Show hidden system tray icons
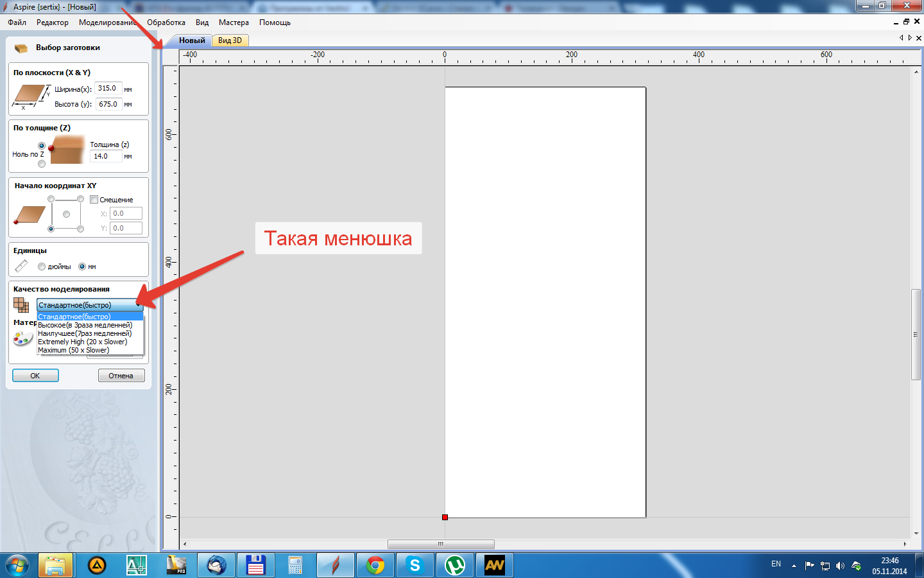 tap(794, 566)
